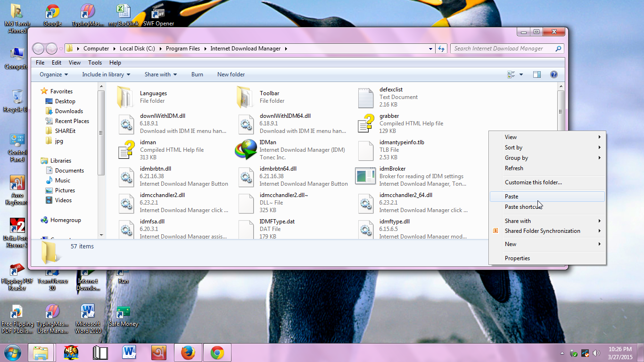Open the Organize dropdown
Image resolution: width=644 pixels, height=362 pixels.
[x=54, y=74]
